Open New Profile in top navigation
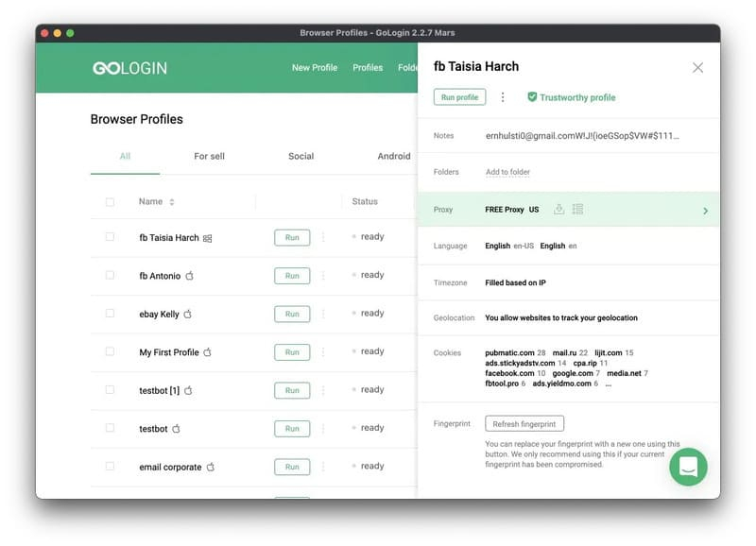Image resolution: width=756 pixels, height=546 pixels. (315, 67)
